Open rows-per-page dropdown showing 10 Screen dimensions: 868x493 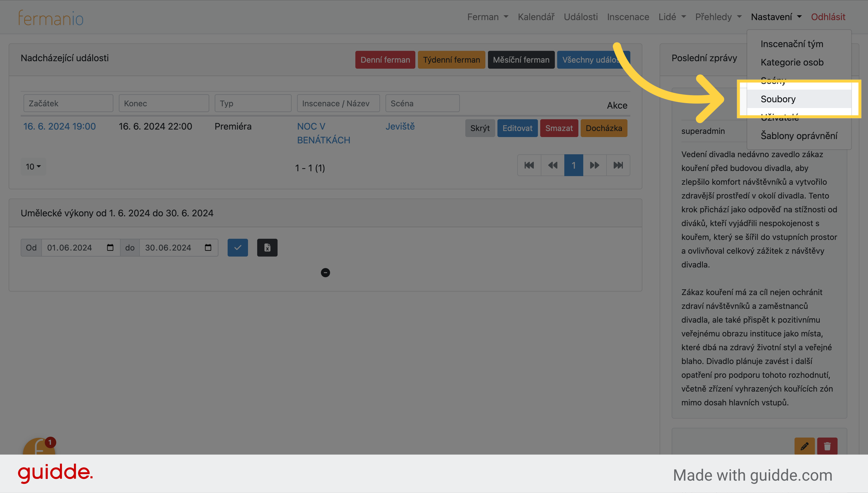pyautogui.click(x=33, y=167)
